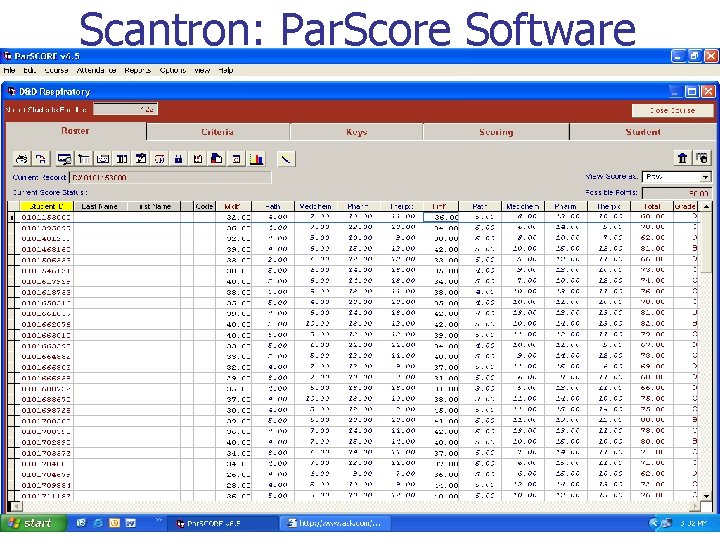Click the First Name column header
720x540 pixels.
click(154, 206)
